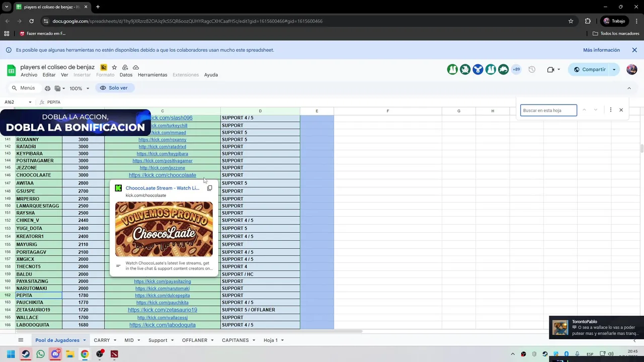Show hidden system tray icons
644x362 pixels.
[x=513, y=354]
